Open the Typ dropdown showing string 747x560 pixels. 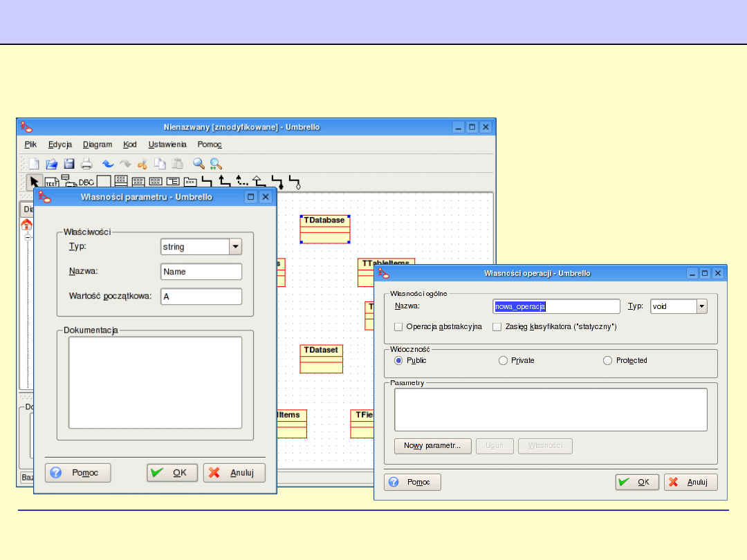coord(235,247)
